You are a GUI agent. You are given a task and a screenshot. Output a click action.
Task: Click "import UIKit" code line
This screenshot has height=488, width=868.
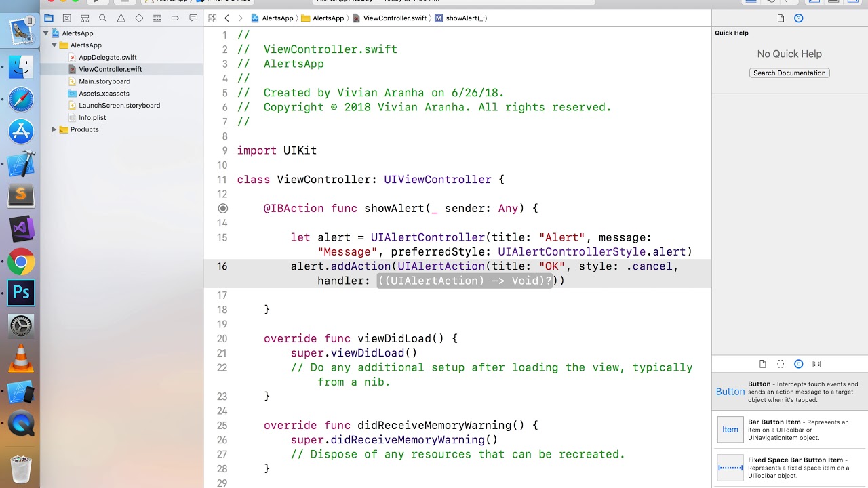[x=277, y=150]
